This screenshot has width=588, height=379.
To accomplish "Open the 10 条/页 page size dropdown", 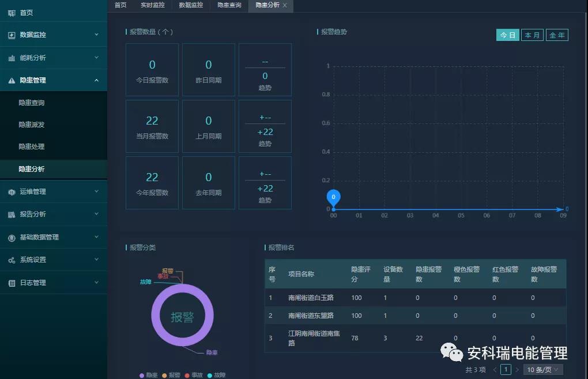I will 543,370.
